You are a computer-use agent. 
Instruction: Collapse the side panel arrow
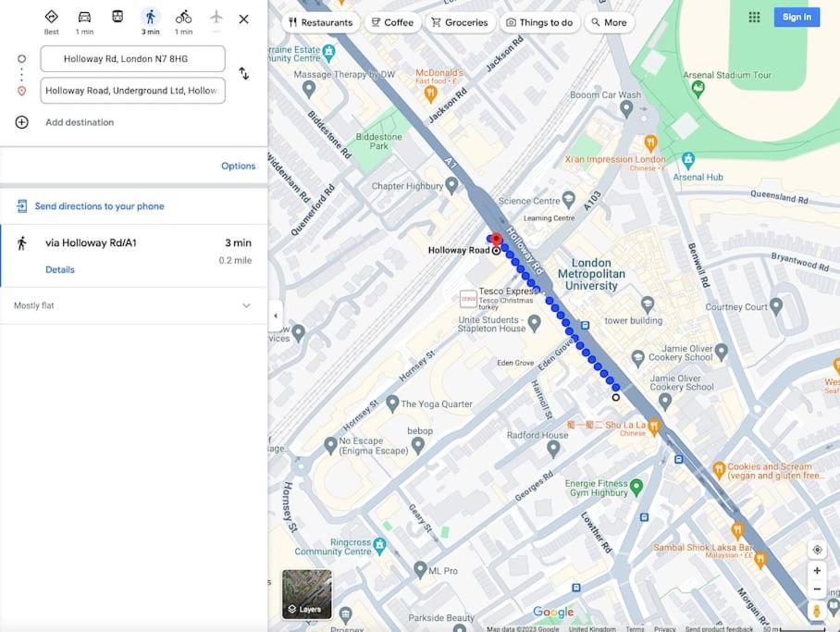(x=276, y=316)
